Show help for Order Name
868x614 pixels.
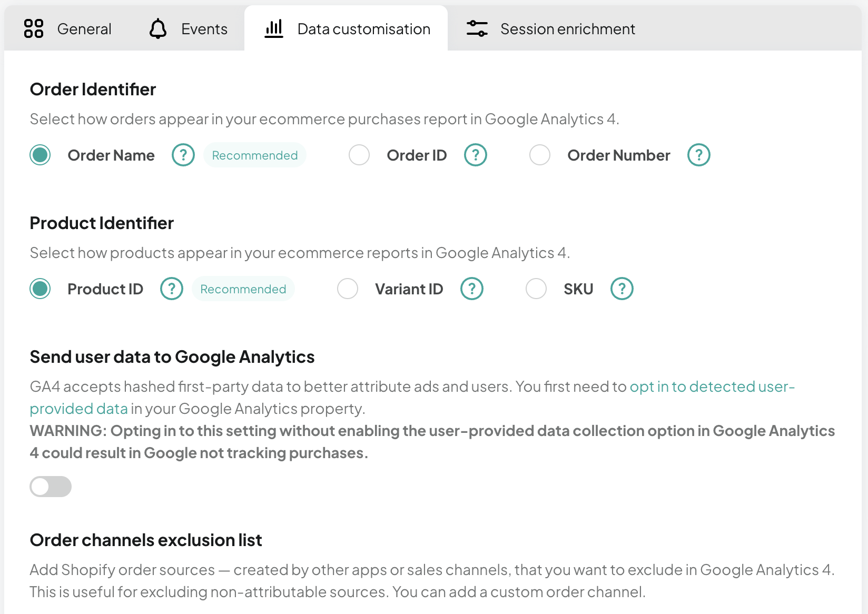tap(183, 155)
